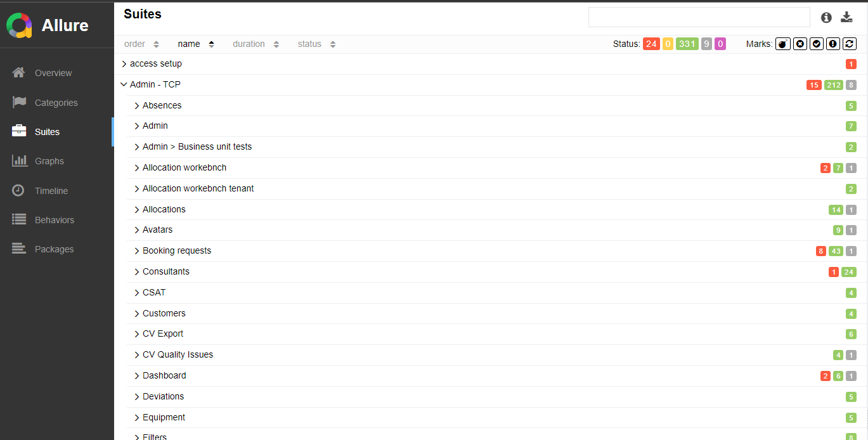This screenshot has height=440, width=868.
Task: Toggle the flaky (bomb) mark filter
Action: [783, 44]
